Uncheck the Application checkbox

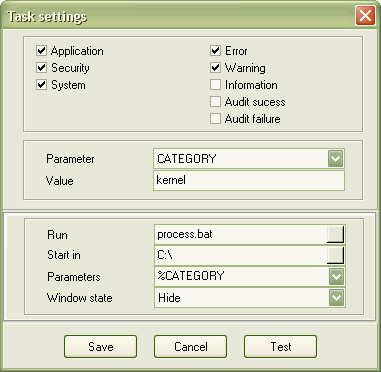click(x=41, y=51)
